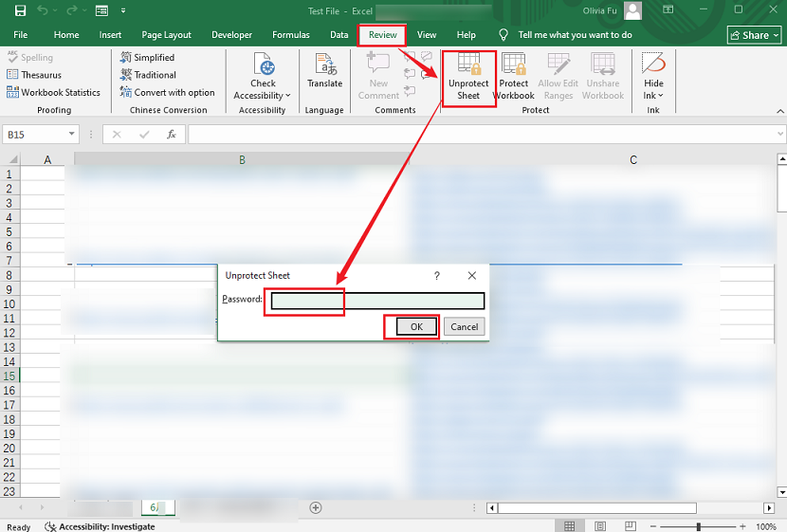Open the View tab
Screen dimensions: 787x532
(x=426, y=35)
